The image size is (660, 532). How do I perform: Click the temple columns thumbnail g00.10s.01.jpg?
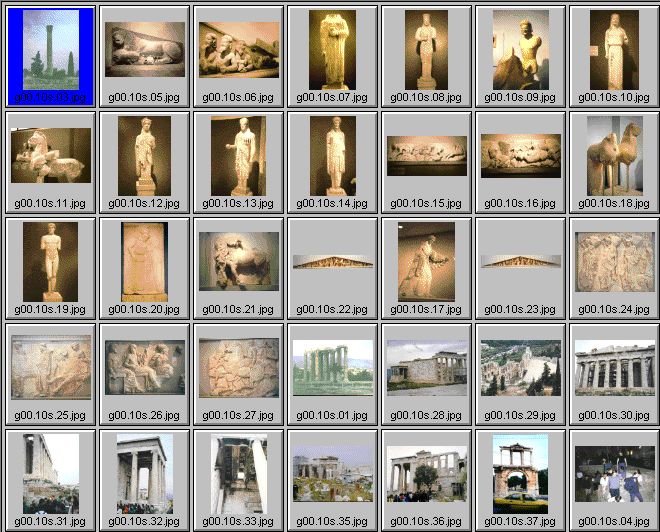[332, 367]
